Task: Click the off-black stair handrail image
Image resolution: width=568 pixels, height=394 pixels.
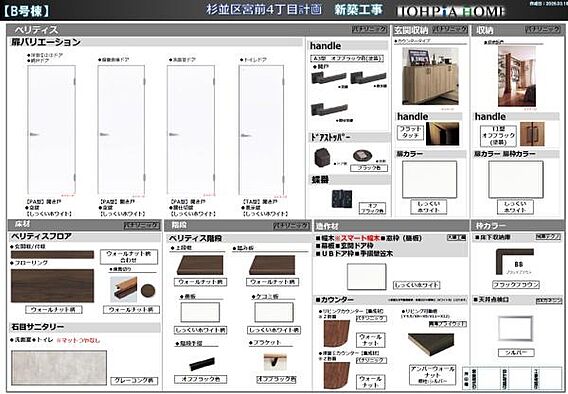Action: pos(202,363)
